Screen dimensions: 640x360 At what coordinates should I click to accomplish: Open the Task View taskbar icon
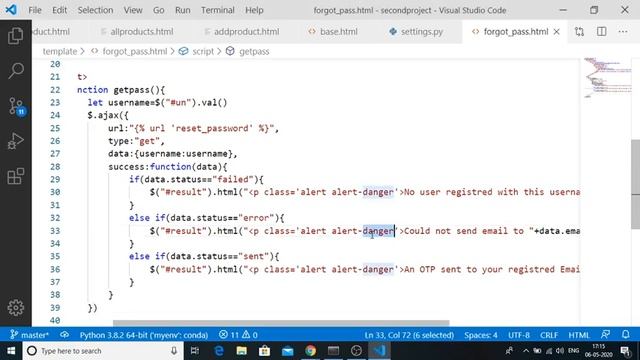tap(195, 351)
